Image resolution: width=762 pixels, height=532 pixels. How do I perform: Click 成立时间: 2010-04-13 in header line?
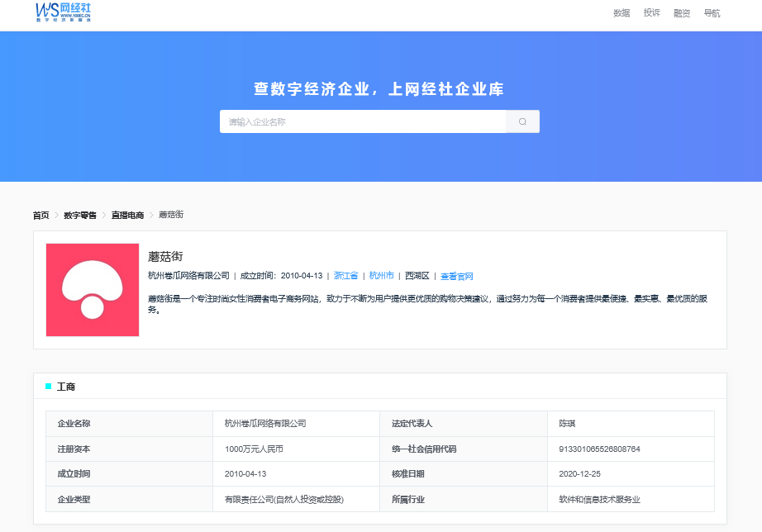[x=281, y=275]
